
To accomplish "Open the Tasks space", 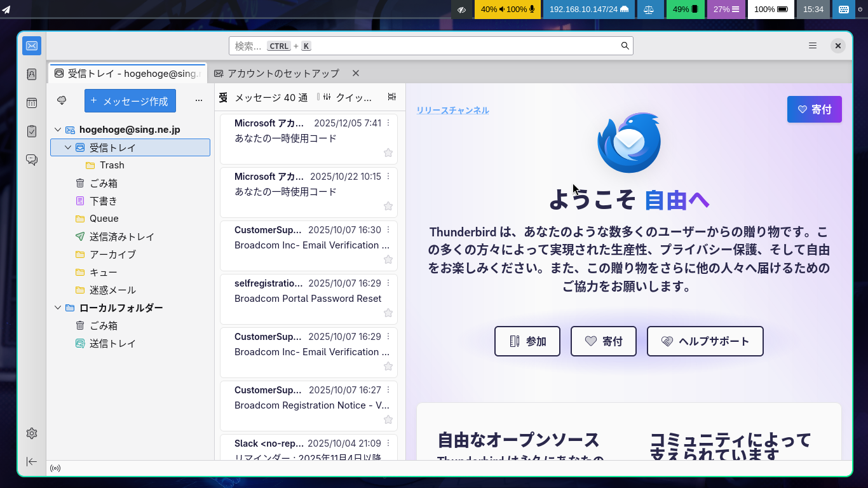I will click(x=32, y=131).
